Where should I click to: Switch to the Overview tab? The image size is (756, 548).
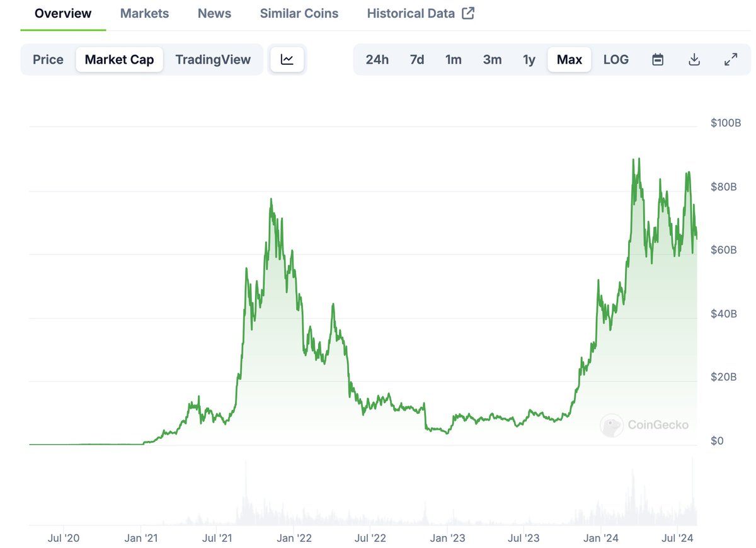tap(63, 13)
